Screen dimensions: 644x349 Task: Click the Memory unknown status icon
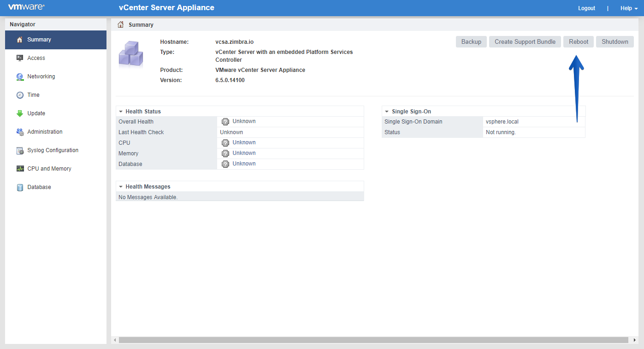225,154
